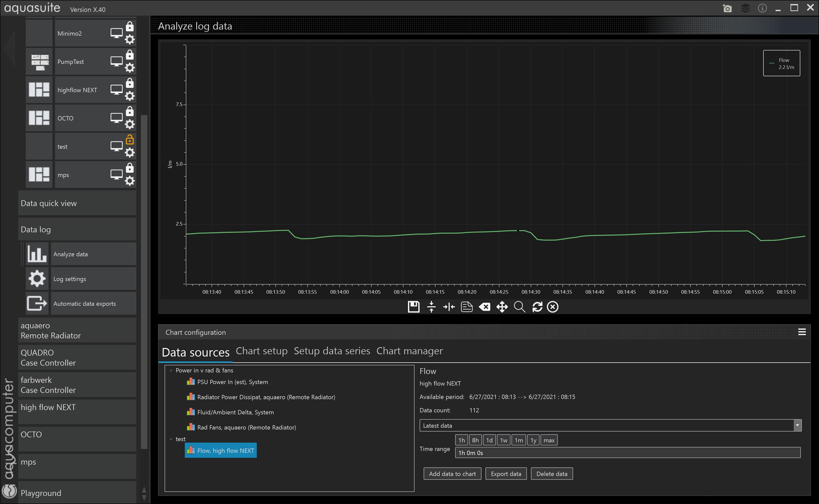Image resolution: width=819 pixels, height=504 pixels.
Task: Open the Chart manager tab
Action: point(409,351)
